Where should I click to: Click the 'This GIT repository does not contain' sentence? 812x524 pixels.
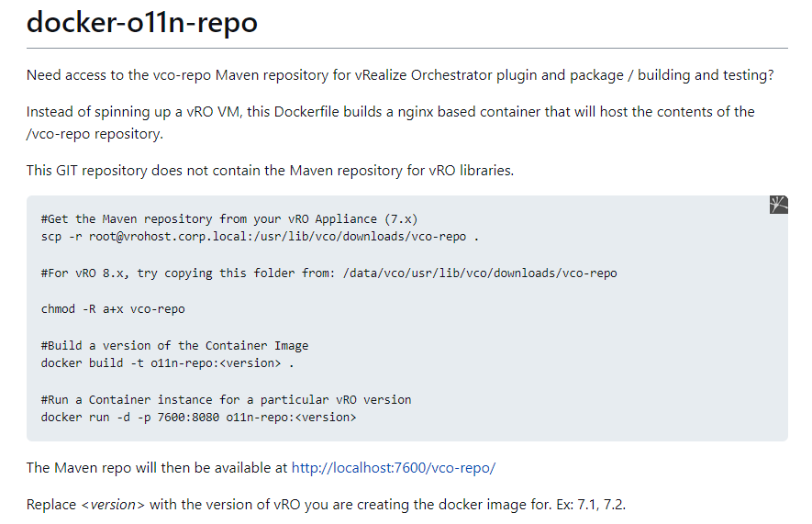(x=270, y=170)
